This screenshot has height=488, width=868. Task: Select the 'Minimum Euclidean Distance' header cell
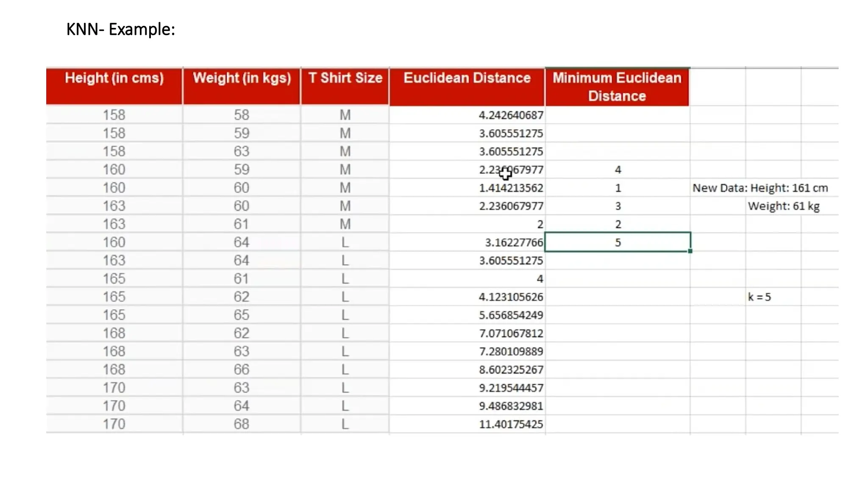coord(617,86)
